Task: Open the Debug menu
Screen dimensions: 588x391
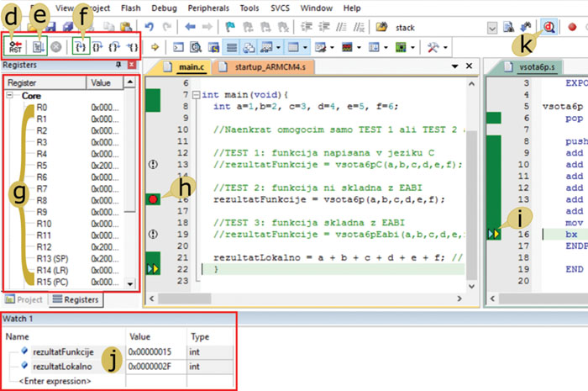Action: point(164,8)
